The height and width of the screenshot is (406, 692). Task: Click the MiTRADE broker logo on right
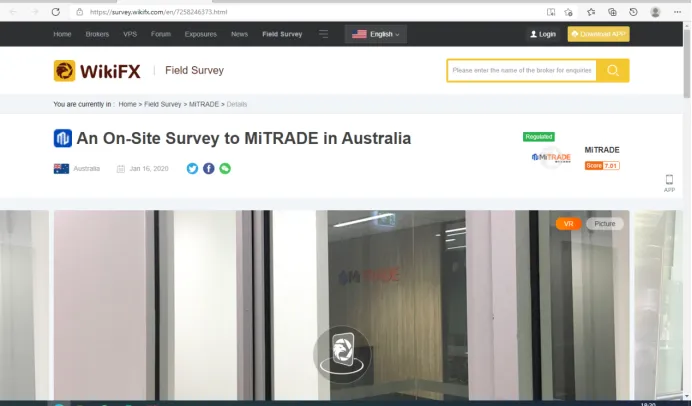pyautogui.click(x=551, y=157)
